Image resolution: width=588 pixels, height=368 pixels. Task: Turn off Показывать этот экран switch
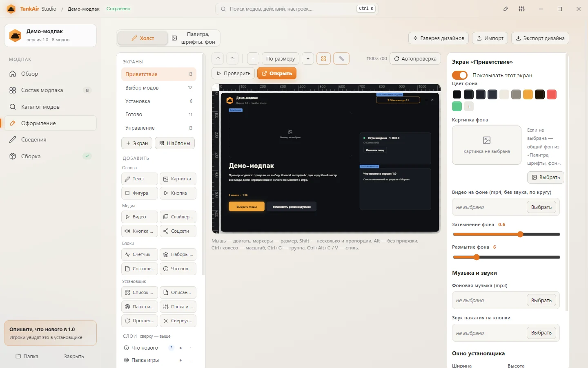[460, 75]
